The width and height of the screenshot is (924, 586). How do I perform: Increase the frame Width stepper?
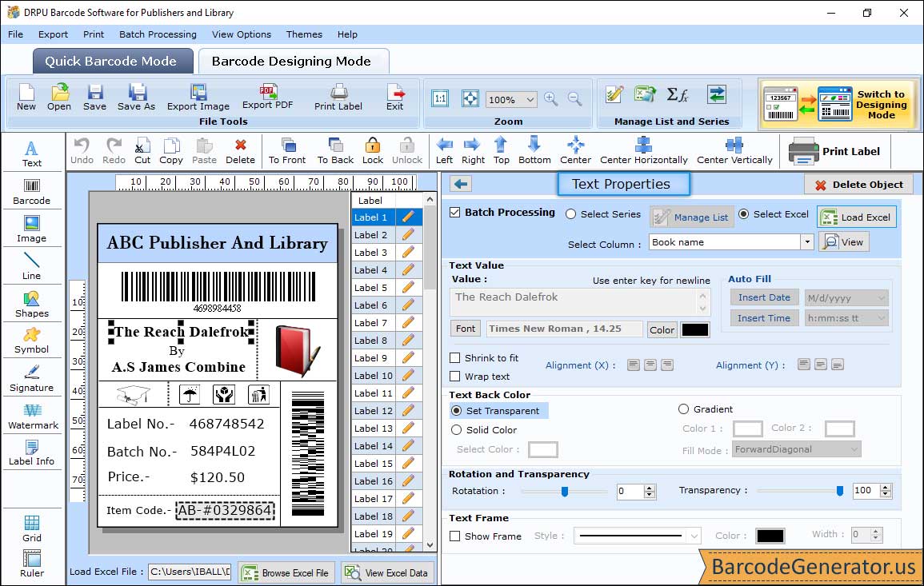(x=876, y=531)
